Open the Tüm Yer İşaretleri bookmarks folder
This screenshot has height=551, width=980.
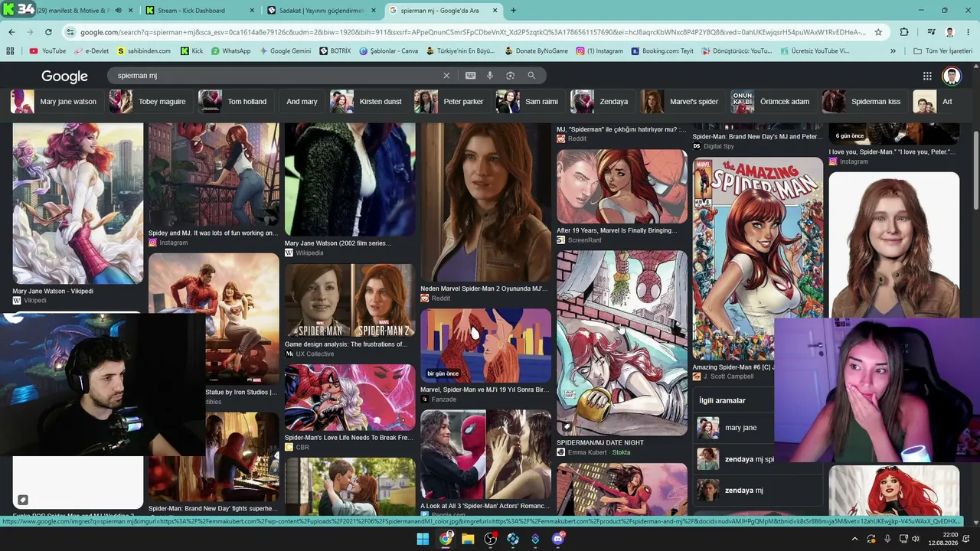click(943, 51)
